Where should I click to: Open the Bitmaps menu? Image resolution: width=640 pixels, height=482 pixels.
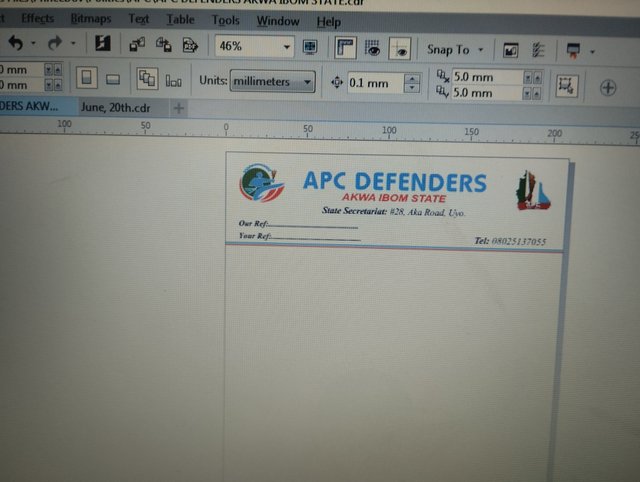click(91, 19)
